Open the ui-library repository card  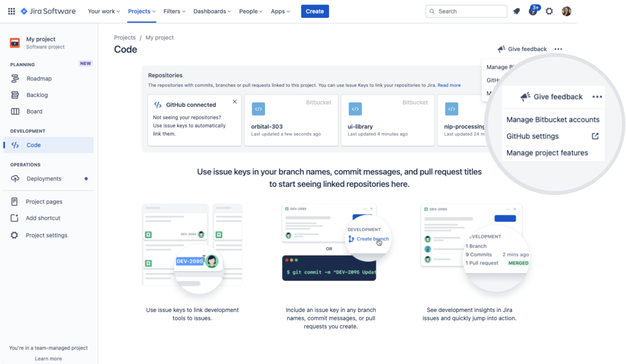pyautogui.click(x=388, y=120)
